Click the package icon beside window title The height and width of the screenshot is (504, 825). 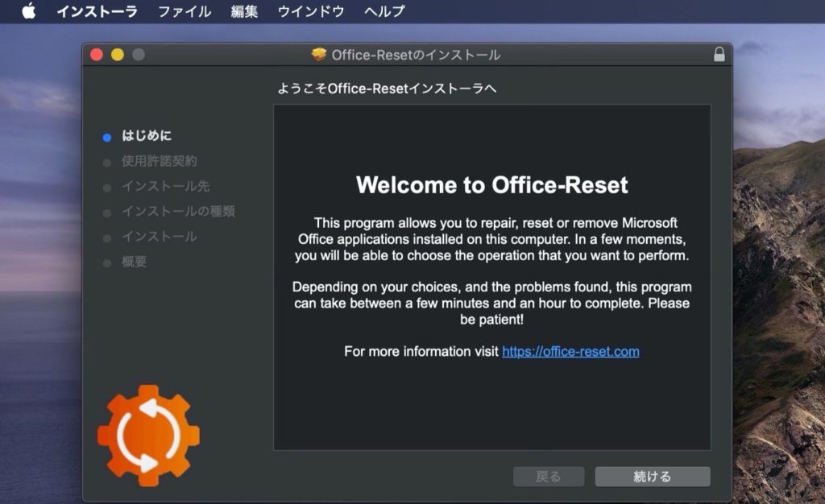click(x=319, y=55)
